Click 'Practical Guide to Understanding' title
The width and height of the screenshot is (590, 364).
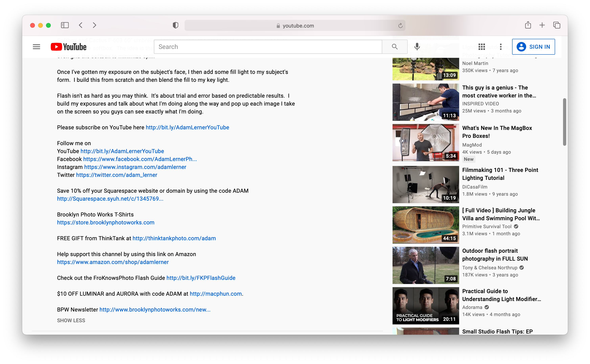502,295
